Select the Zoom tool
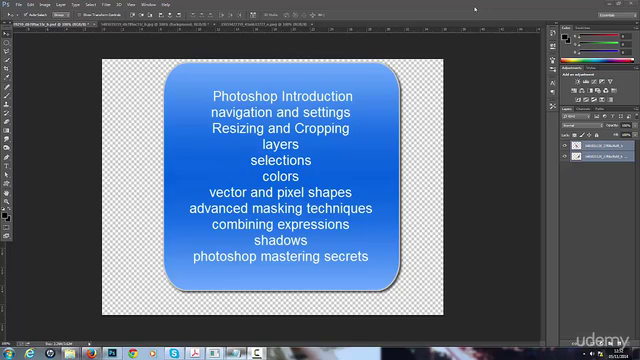This screenshot has width=640, height=360. coord(6,201)
